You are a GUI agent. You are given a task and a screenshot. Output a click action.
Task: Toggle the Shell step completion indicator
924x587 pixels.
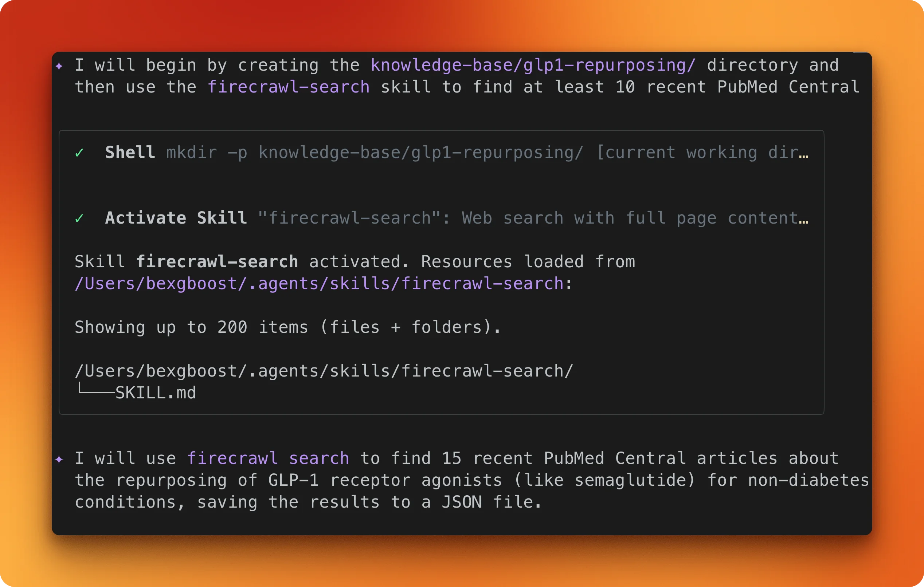[x=80, y=153]
